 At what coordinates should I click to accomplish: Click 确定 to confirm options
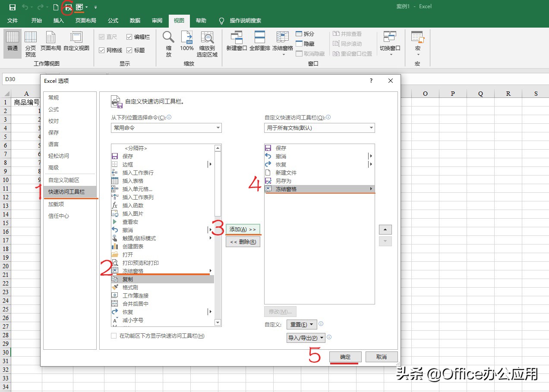point(345,357)
